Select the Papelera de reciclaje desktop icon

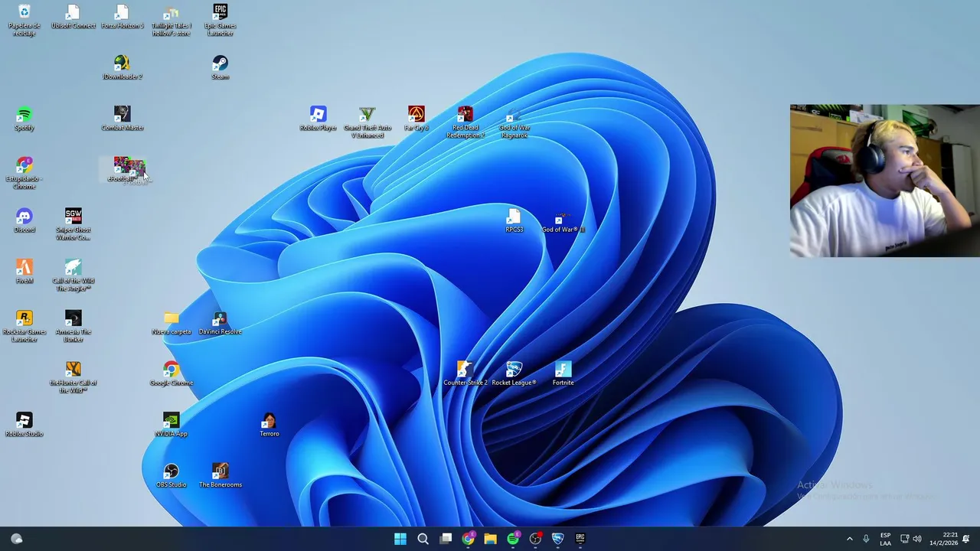point(24,20)
